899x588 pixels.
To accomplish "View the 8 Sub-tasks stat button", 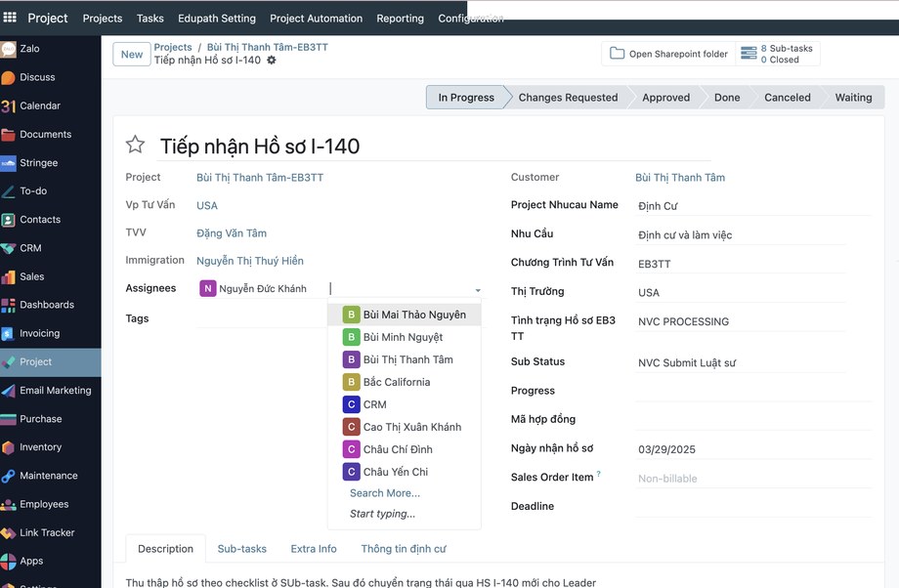I will coord(778,54).
